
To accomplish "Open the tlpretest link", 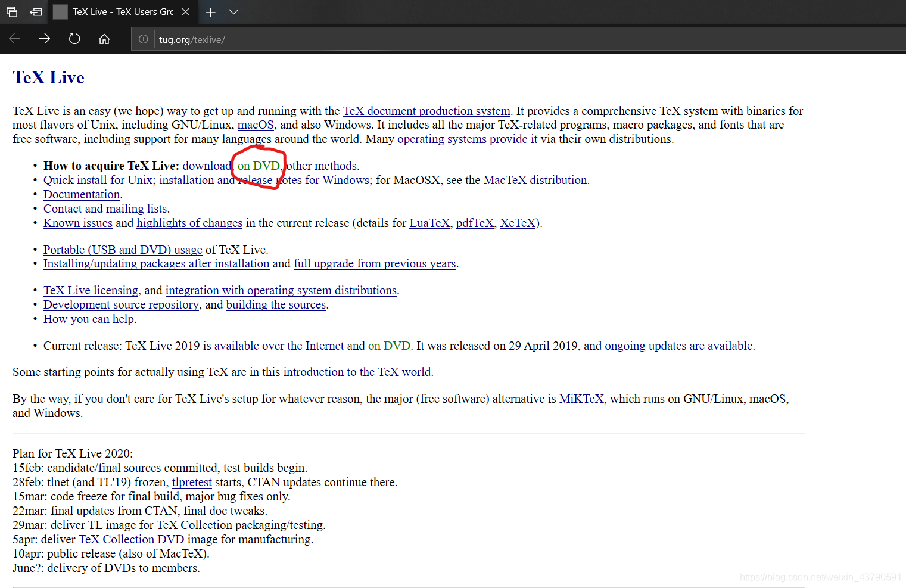I will click(x=192, y=483).
